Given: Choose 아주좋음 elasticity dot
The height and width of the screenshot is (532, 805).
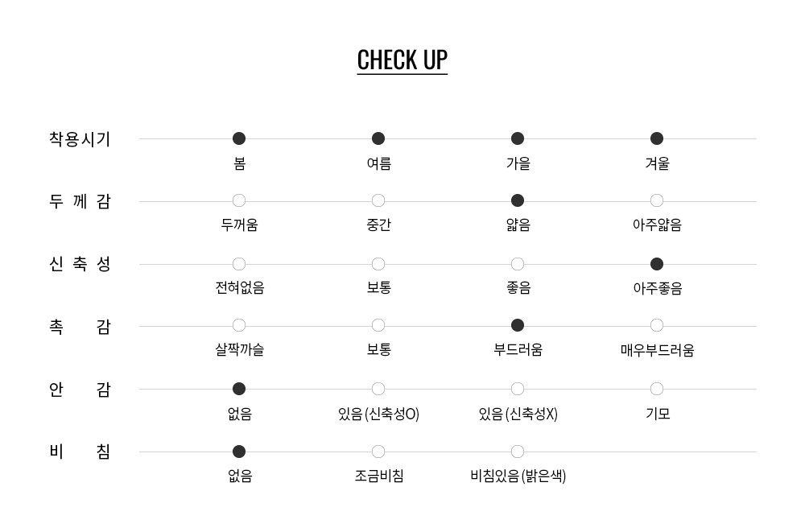Looking at the screenshot, I should (x=657, y=264).
